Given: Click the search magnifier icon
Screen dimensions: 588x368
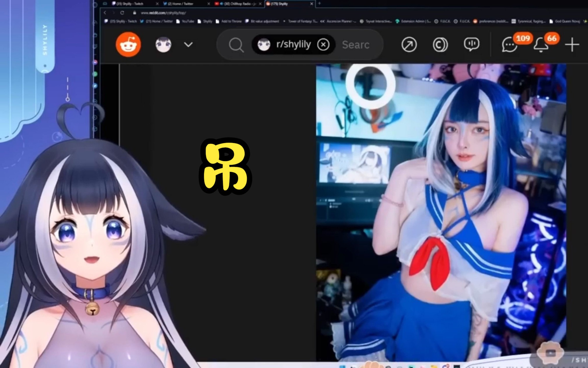Looking at the screenshot, I should 236,45.
